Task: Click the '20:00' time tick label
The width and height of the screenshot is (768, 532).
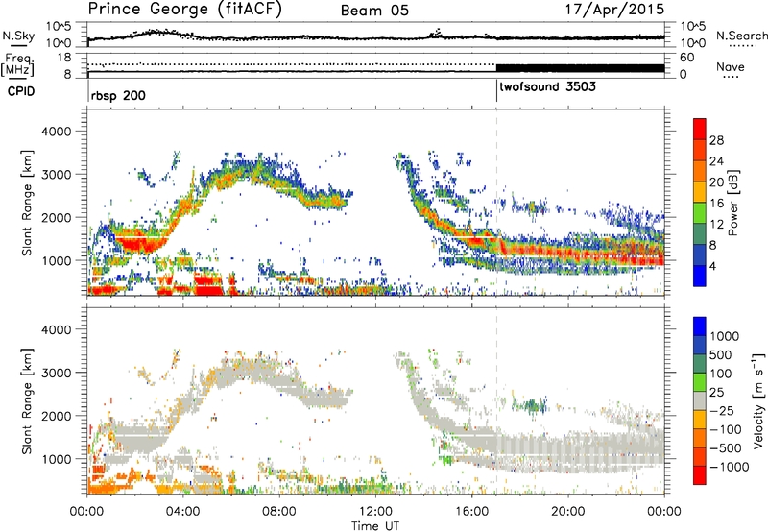Action: pyautogui.click(x=568, y=512)
